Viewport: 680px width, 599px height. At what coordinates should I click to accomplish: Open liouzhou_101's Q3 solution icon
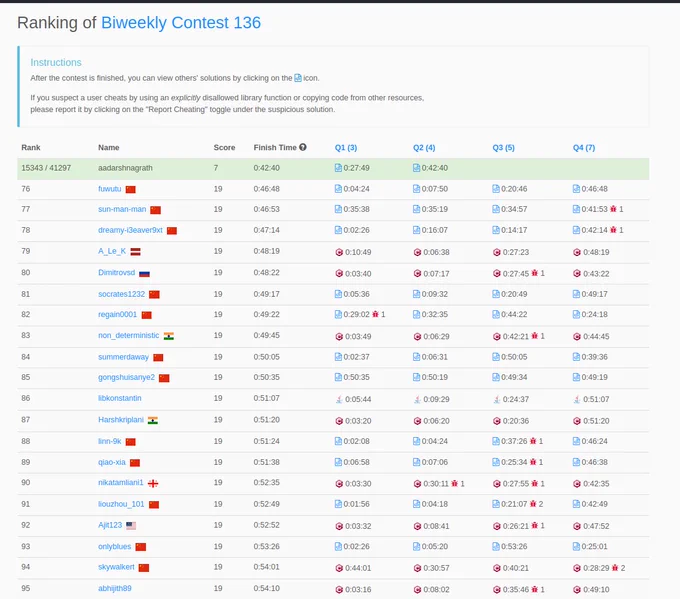pos(496,504)
